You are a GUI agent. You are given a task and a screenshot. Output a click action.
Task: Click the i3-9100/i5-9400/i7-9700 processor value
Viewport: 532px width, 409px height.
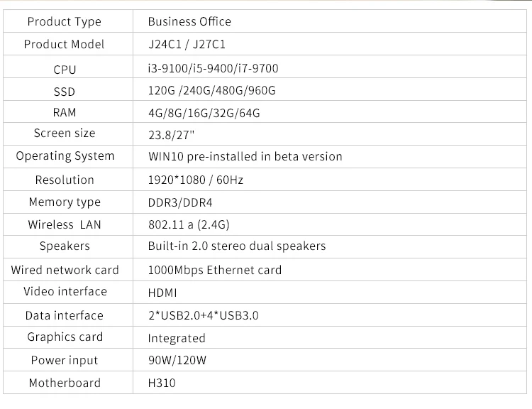coord(213,69)
